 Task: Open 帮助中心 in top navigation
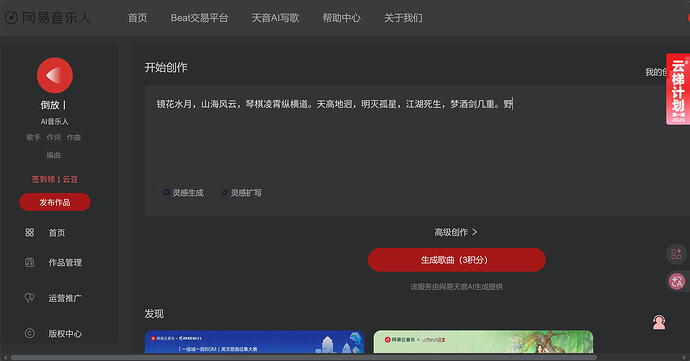[x=341, y=18]
